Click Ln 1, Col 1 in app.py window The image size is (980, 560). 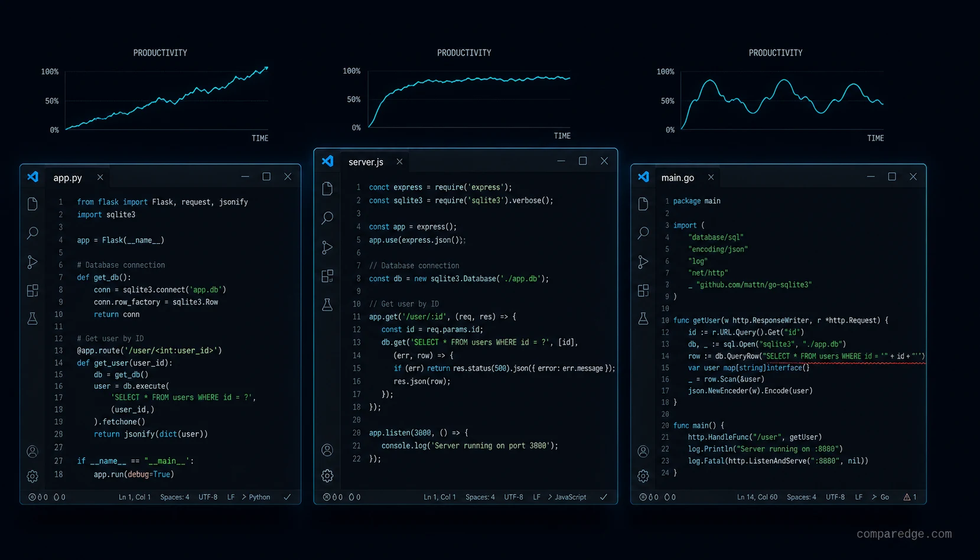coord(135,497)
